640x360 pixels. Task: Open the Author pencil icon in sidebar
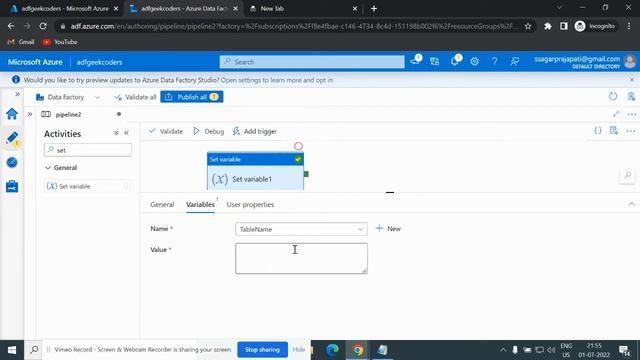pyautogui.click(x=12, y=138)
